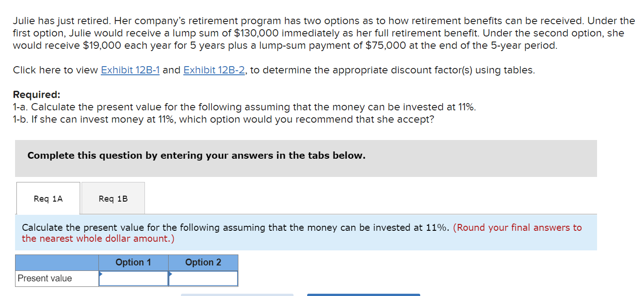The image size is (644, 296).
Task: Click the Option 1 present value input field
Action: tap(134, 278)
